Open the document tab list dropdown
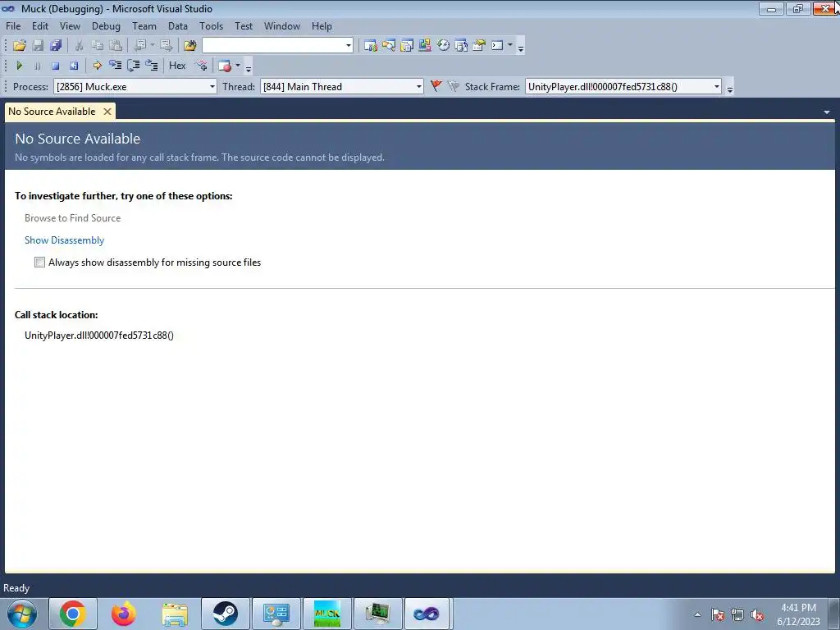Screen dimensions: 840x630 (x=827, y=112)
